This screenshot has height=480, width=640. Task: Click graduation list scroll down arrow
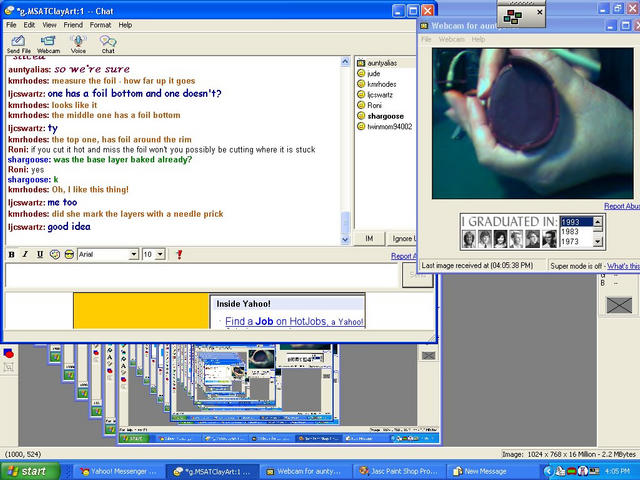(598, 242)
